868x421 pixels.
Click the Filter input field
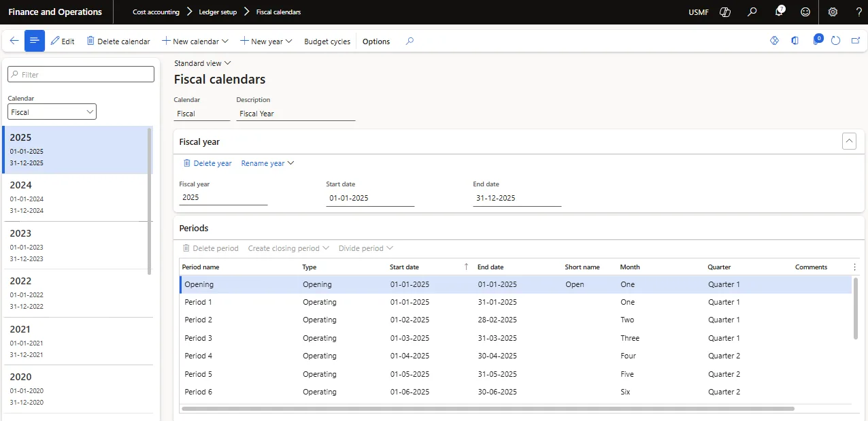(81, 74)
